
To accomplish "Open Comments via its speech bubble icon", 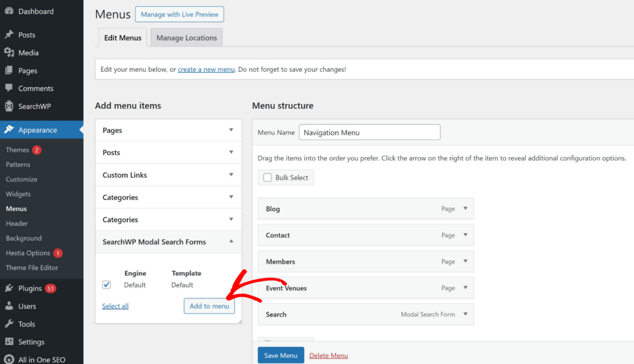I will pyautogui.click(x=9, y=88).
